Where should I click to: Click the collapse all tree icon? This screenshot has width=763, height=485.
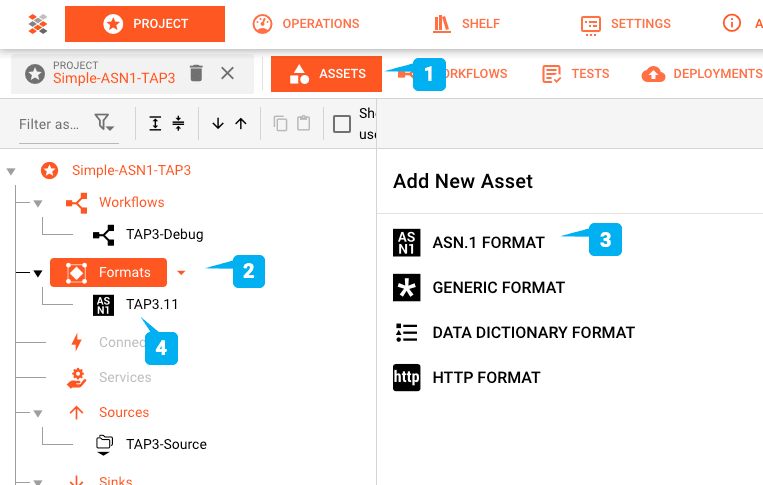point(179,124)
